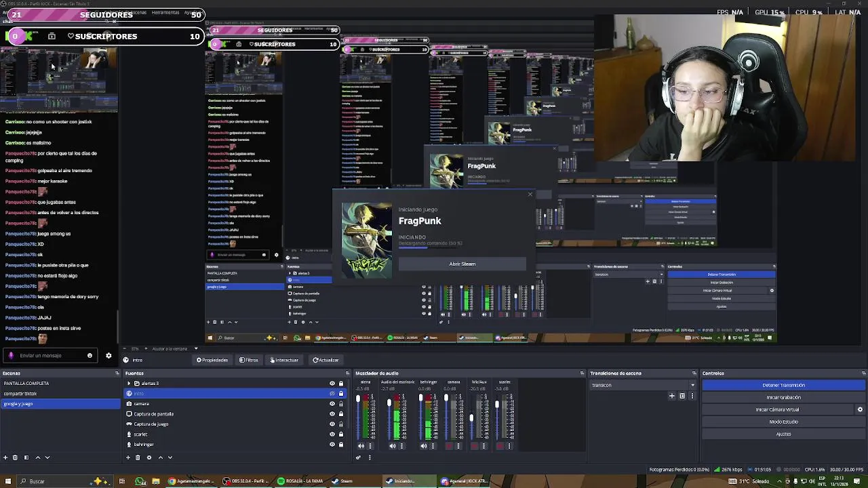Open the audio mixer options menu below the mixer
The height and width of the screenshot is (488, 868).
click(x=370, y=457)
